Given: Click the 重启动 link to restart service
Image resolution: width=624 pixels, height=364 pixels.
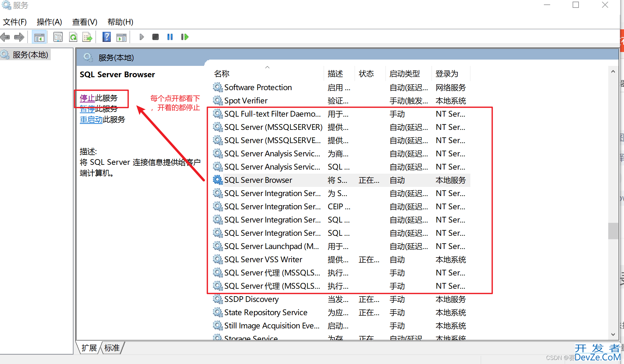Looking at the screenshot, I should tap(91, 119).
